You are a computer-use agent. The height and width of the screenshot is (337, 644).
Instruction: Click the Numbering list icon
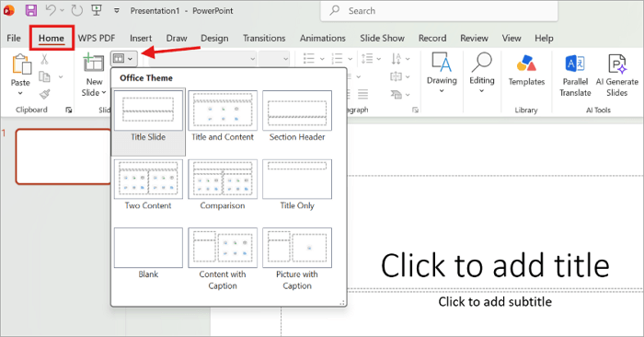pyautogui.click(x=338, y=59)
